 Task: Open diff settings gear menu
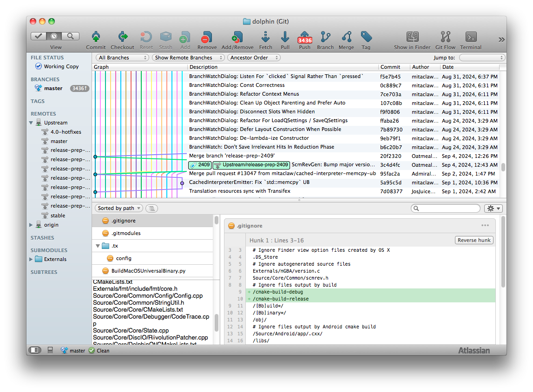(493, 209)
